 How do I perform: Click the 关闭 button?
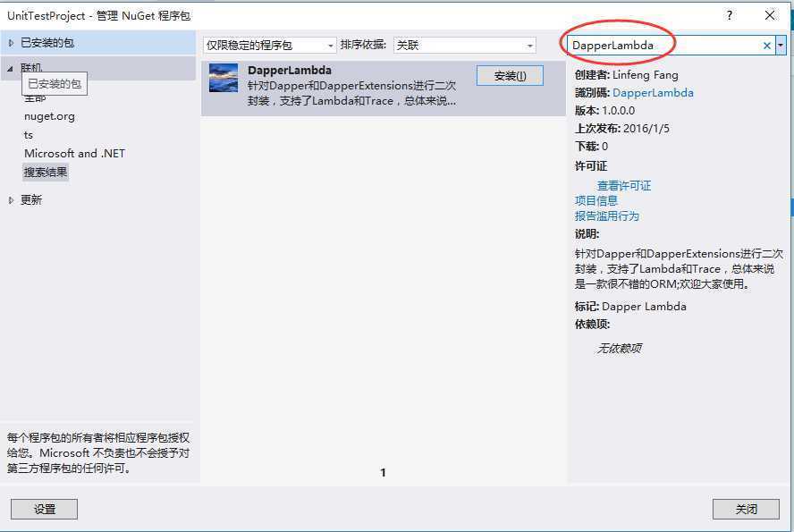coord(746,510)
